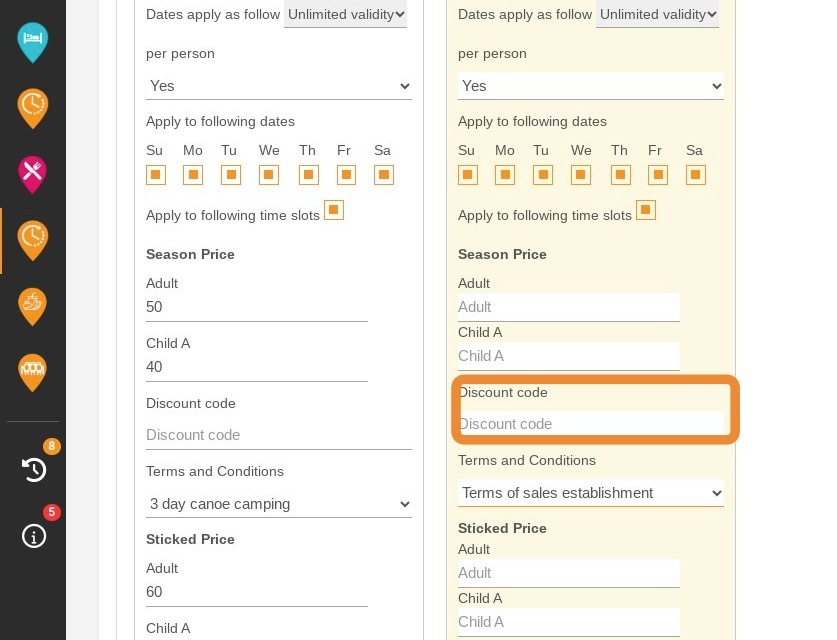Click right Season Price Child A empty field
Viewport: 837px width, 640px height.
568,357
